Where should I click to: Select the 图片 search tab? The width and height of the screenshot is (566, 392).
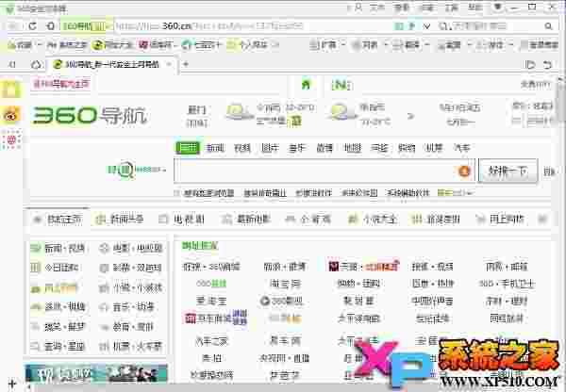[270, 148]
